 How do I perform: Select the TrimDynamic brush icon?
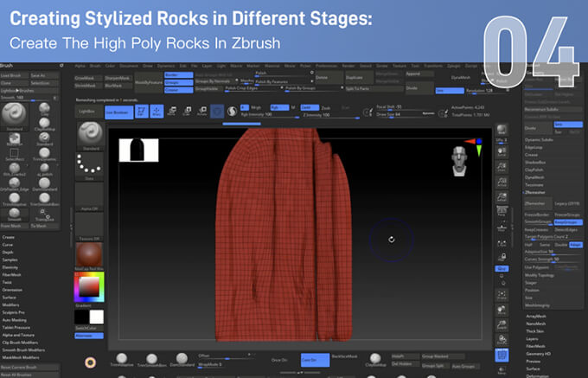click(45, 154)
